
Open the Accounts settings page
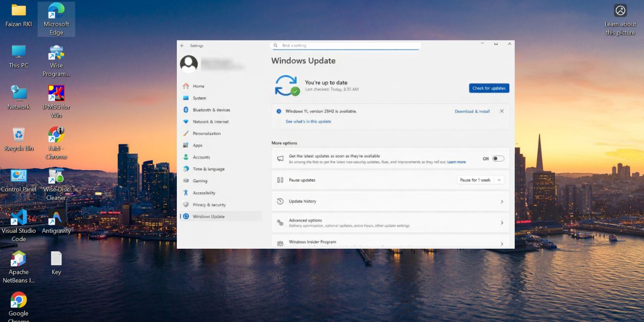pyautogui.click(x=201, y=157)
